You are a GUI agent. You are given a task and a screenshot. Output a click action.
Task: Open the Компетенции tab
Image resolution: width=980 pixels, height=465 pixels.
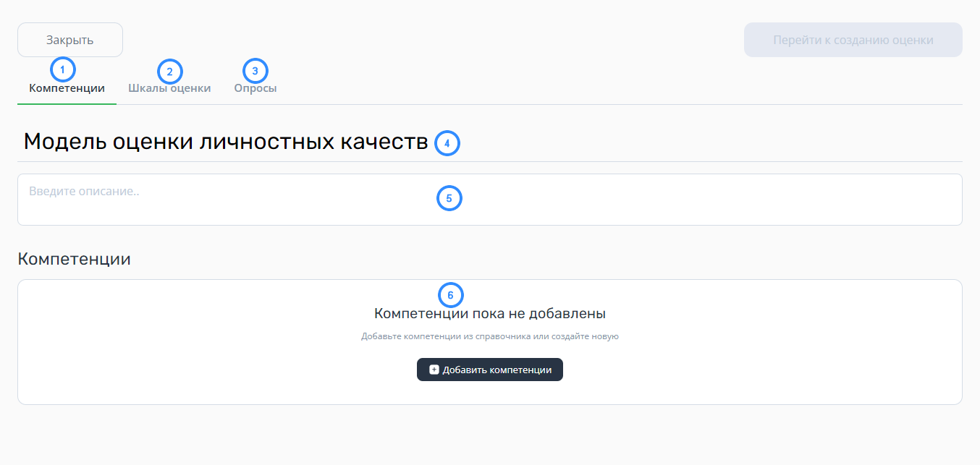(67, 88)
